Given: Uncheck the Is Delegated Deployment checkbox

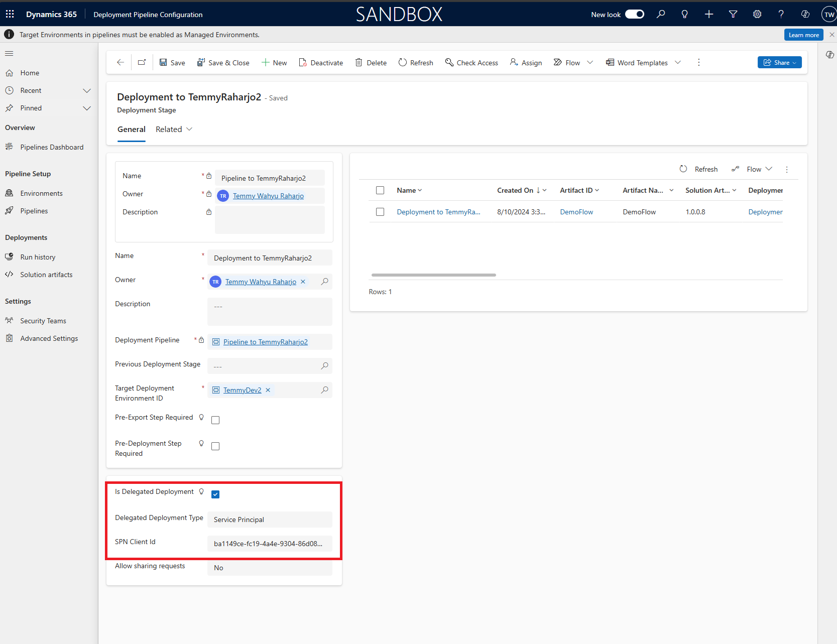Looking at the screenshot, I should (x=215, y=494).
